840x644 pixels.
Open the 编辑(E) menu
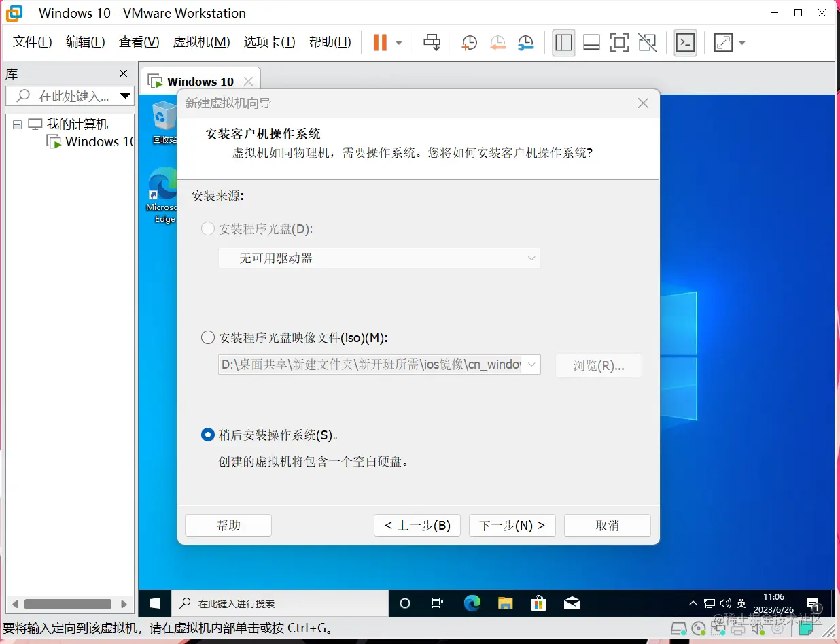click(85, 42)
